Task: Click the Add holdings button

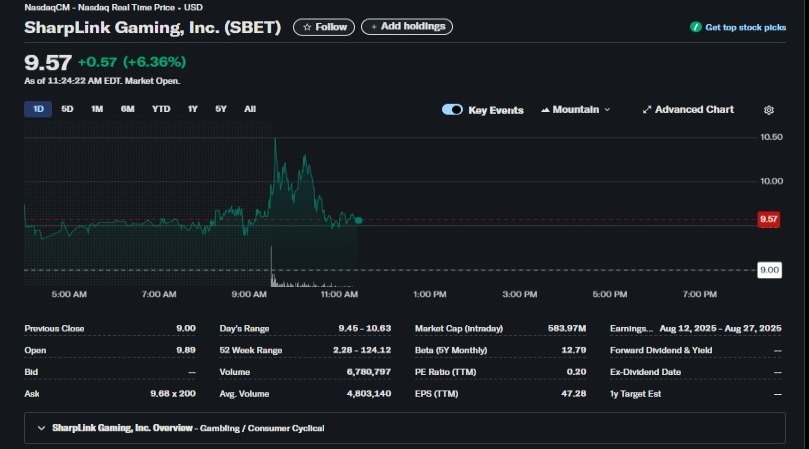Action: tap(407, 26)
